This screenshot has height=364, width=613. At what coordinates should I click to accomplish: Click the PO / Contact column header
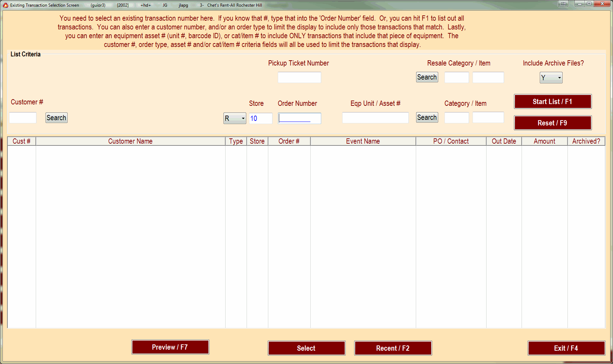[x=451, y=141]
